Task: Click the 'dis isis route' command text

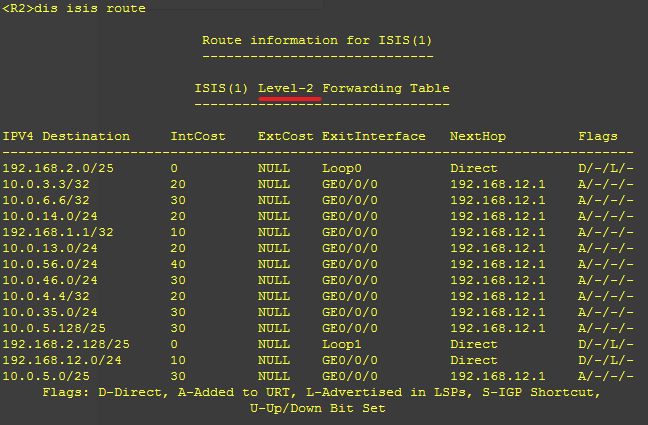Action: tap(90, 8)
